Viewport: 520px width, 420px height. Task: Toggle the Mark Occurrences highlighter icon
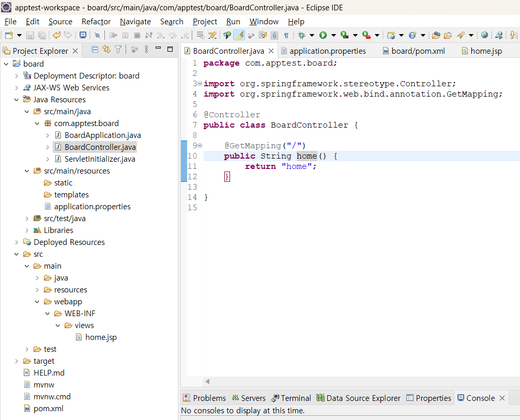(x=239, y=35)
